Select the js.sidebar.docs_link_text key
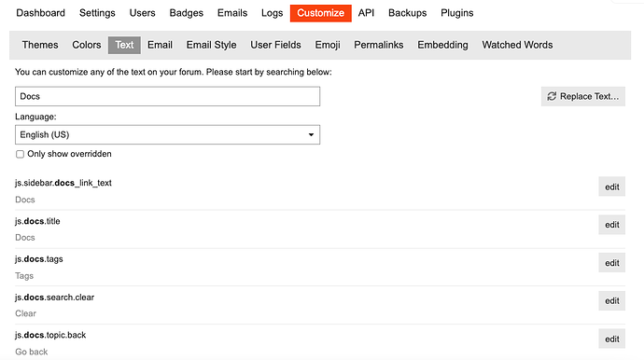The image size is (644, 360). 63,183
